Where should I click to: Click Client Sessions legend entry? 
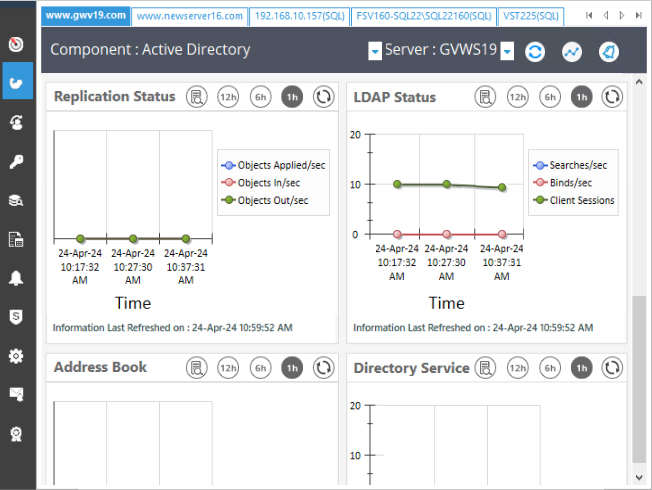pos(574,200)
